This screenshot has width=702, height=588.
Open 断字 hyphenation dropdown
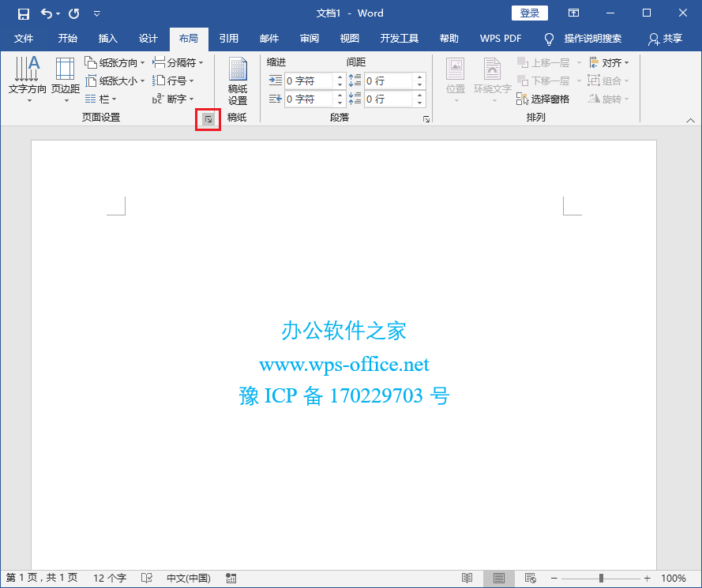pyautogui.click(x=173, y=99)
